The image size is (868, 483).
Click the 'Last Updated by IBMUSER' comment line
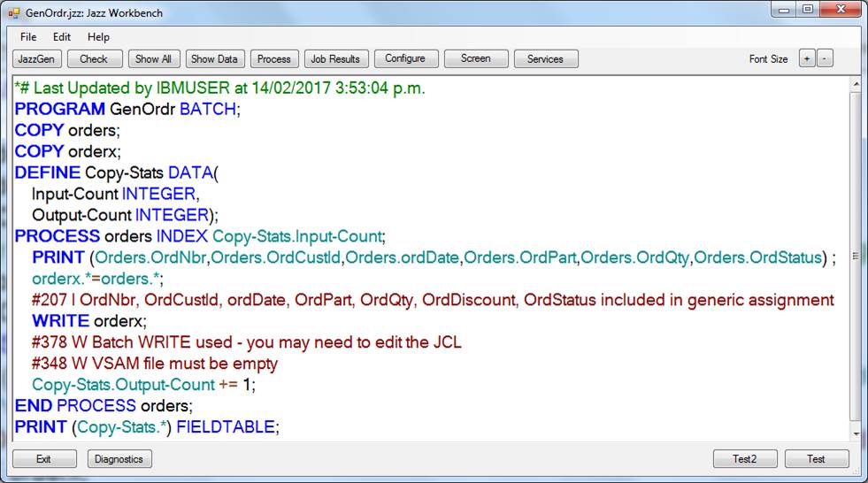(x=219, y=88)
